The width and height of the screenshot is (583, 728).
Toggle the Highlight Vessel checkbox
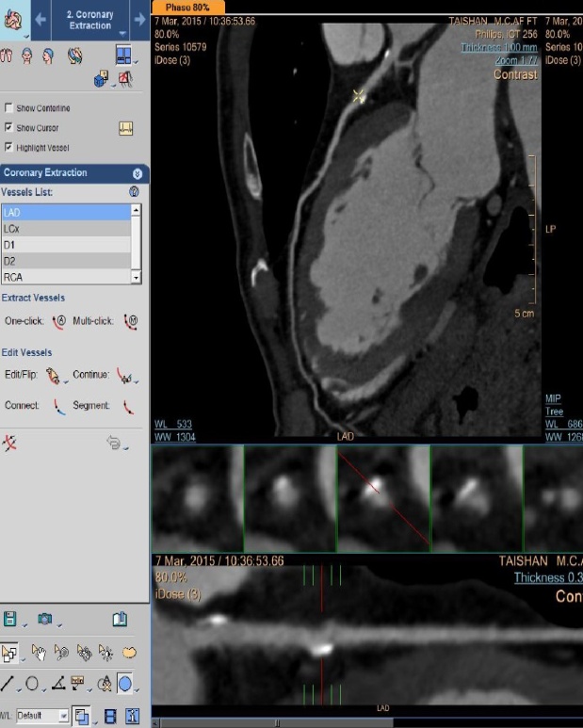[x=8, y=148]
